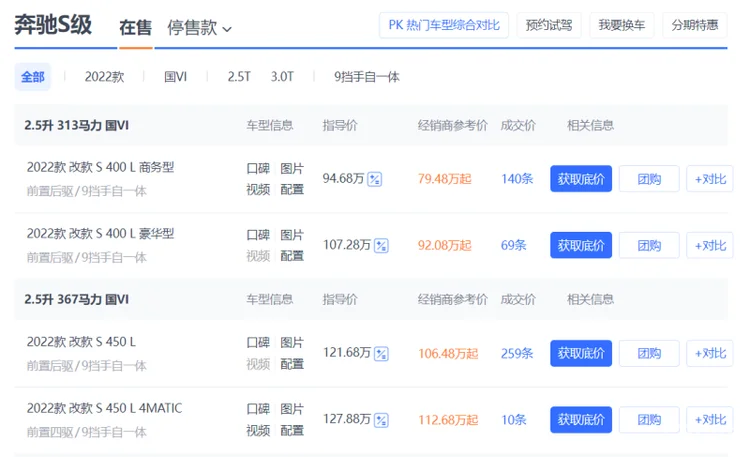Open 图片 in the 121.68万 S 450 L row

point(292,343)
